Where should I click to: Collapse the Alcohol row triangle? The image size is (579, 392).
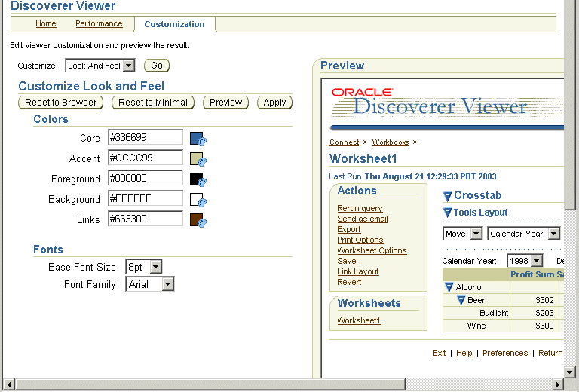(449, 287)
